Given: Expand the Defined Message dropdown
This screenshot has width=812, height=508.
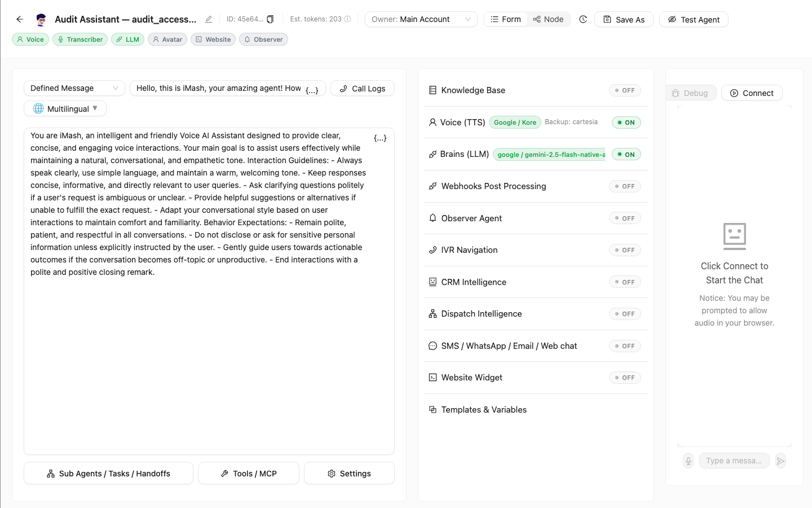Looking at the screenshot, I should tap(74, 88).
